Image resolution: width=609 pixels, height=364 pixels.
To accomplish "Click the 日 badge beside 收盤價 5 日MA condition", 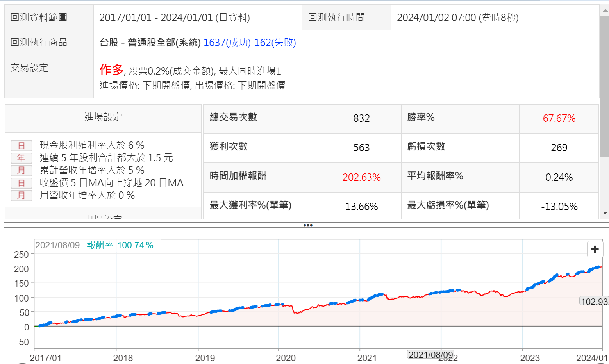I will pos(21,183).
